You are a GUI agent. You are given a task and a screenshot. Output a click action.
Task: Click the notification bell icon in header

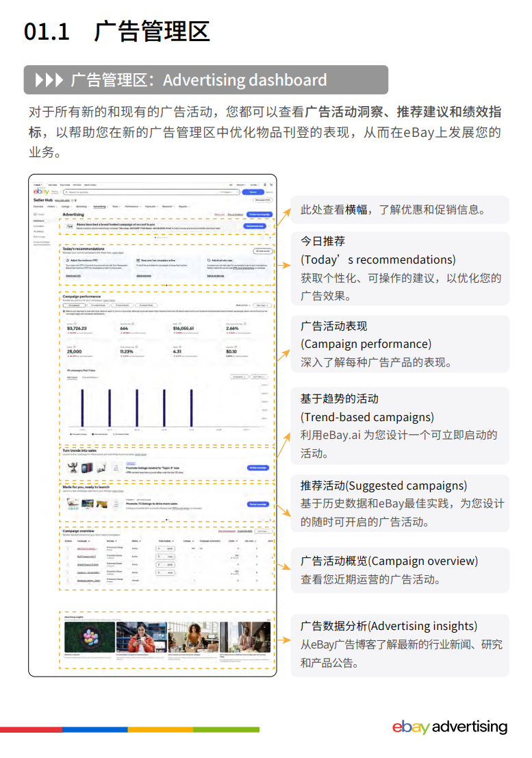[x=264, y=184]
